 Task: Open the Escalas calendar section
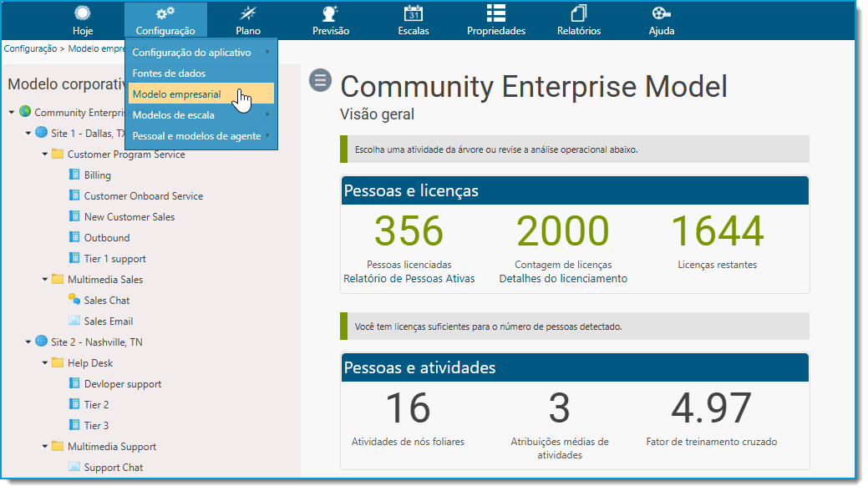click(414, 20)
